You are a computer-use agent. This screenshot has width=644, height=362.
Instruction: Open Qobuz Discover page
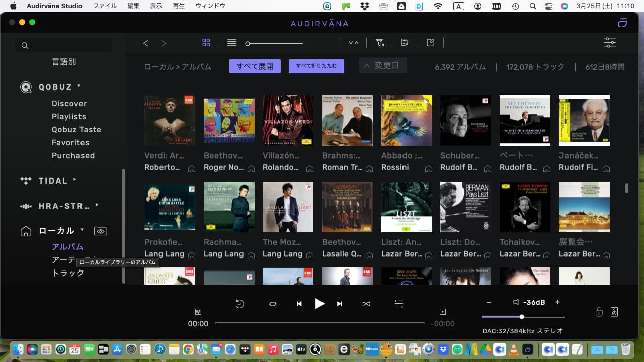click(x=69, y=103)
